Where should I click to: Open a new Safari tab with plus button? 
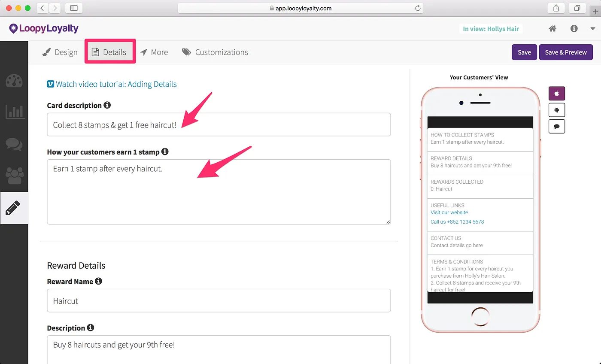(x=596, y=12)
